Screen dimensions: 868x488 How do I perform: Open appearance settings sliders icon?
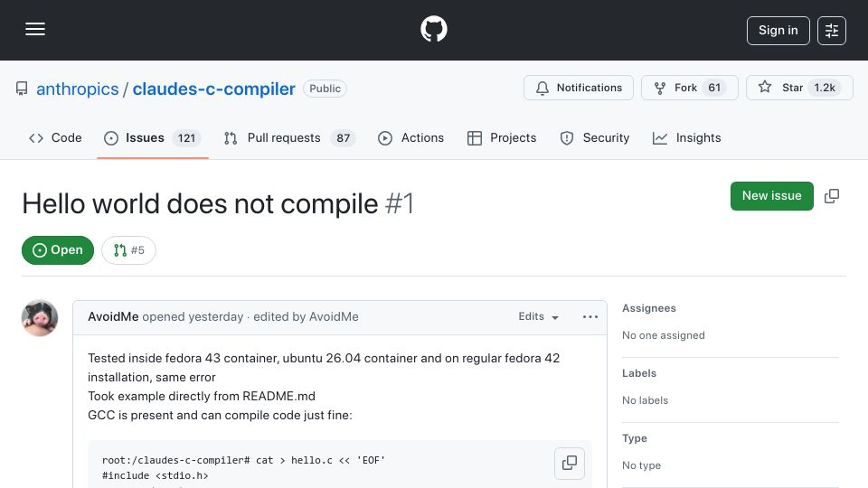tap(832, 31)
